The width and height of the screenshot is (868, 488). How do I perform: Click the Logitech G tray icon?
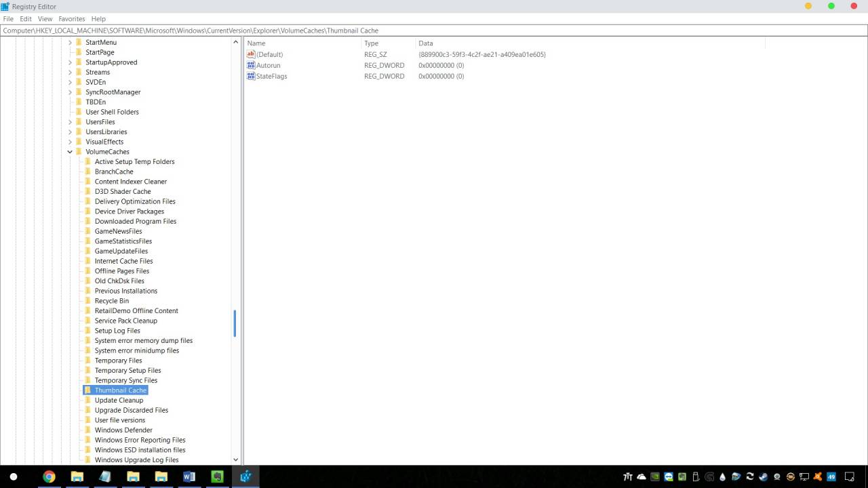(709, 476)
